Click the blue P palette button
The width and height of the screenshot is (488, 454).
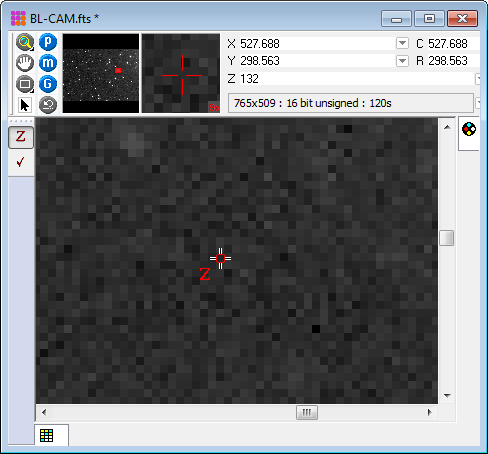coord(48,42)
